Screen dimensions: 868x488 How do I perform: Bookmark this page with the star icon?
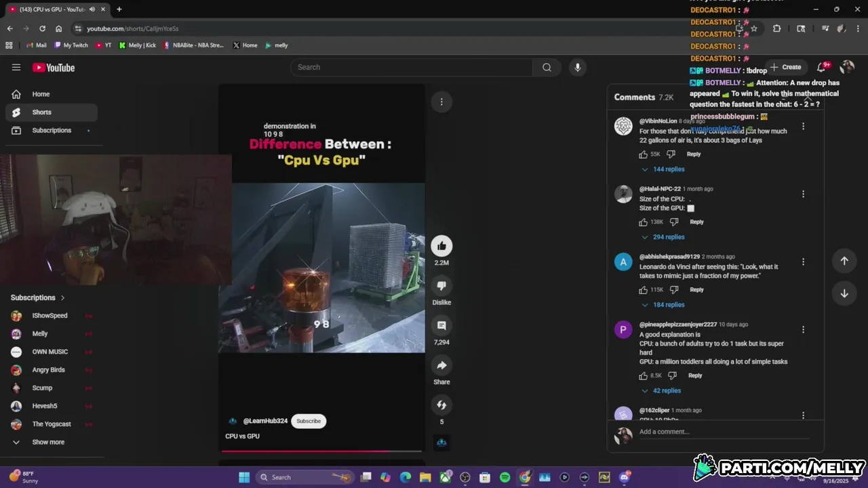click(x=753, y=28)
